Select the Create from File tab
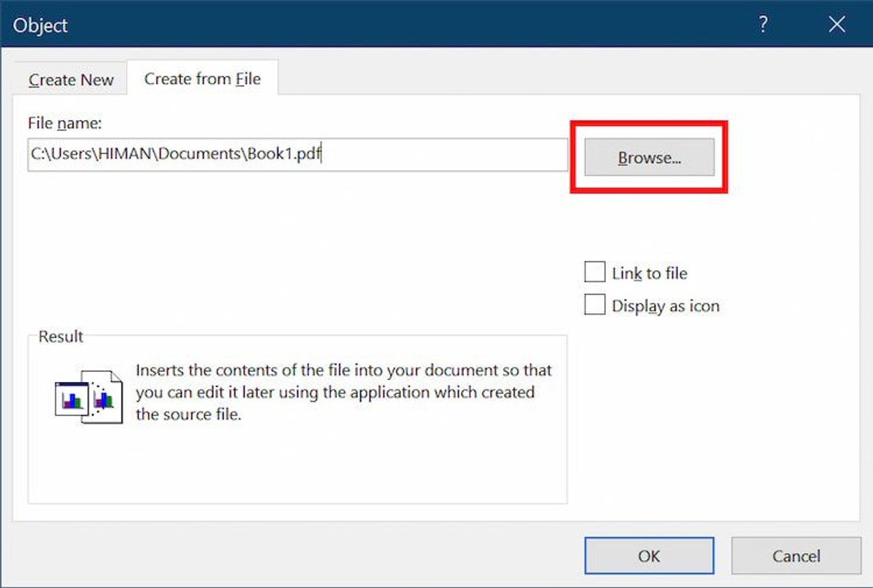This screenshot has width=873, height=588. (203, 78)
